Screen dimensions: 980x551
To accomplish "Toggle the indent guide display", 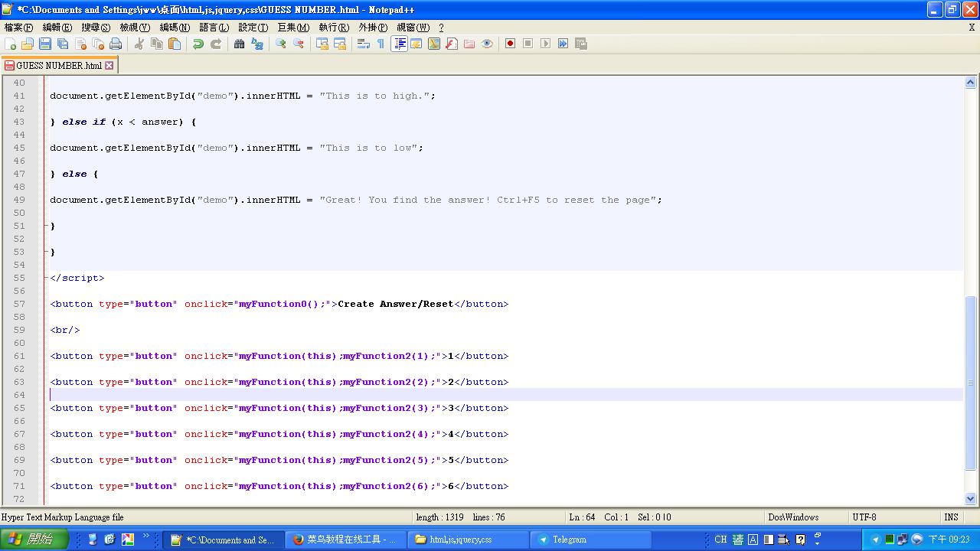I will pos(399,44).
